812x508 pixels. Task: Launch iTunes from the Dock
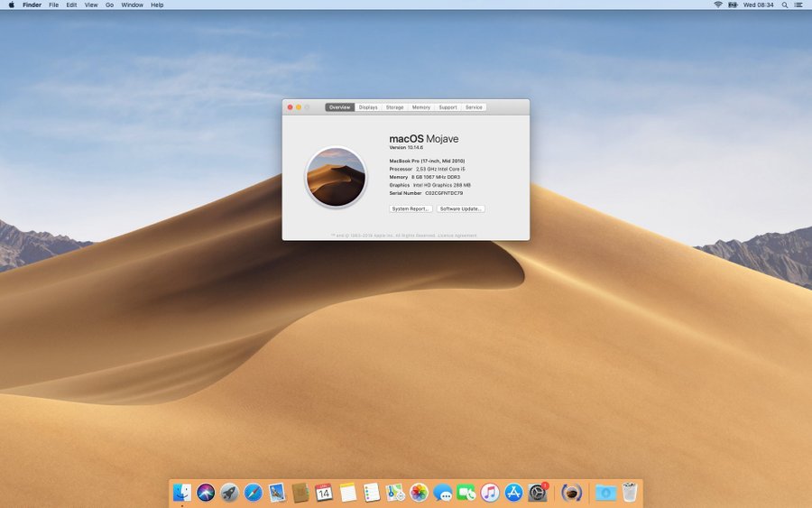pos(490,493)
